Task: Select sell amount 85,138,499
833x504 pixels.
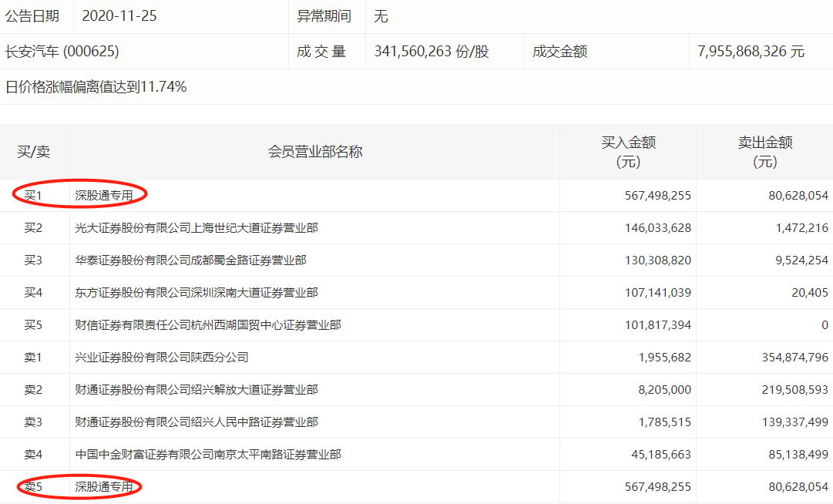Action: 798,455
